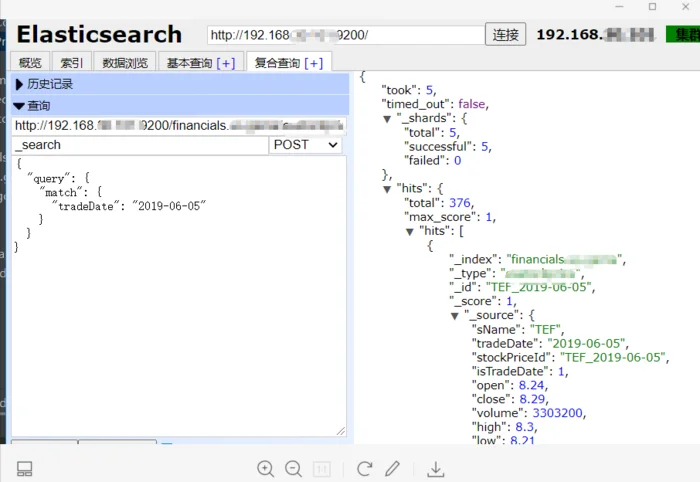This screenshot has width=700, height=482.
Task: Click the resize handle of query editor
Action: tap(341, 431)
